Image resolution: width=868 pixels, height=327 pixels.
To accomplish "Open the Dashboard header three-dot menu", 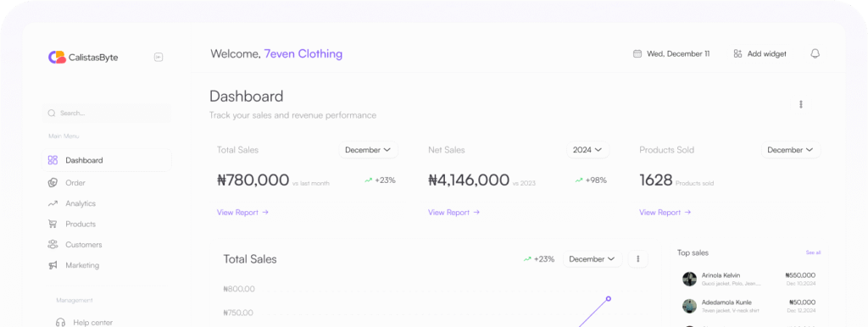I will coord(800,104).
